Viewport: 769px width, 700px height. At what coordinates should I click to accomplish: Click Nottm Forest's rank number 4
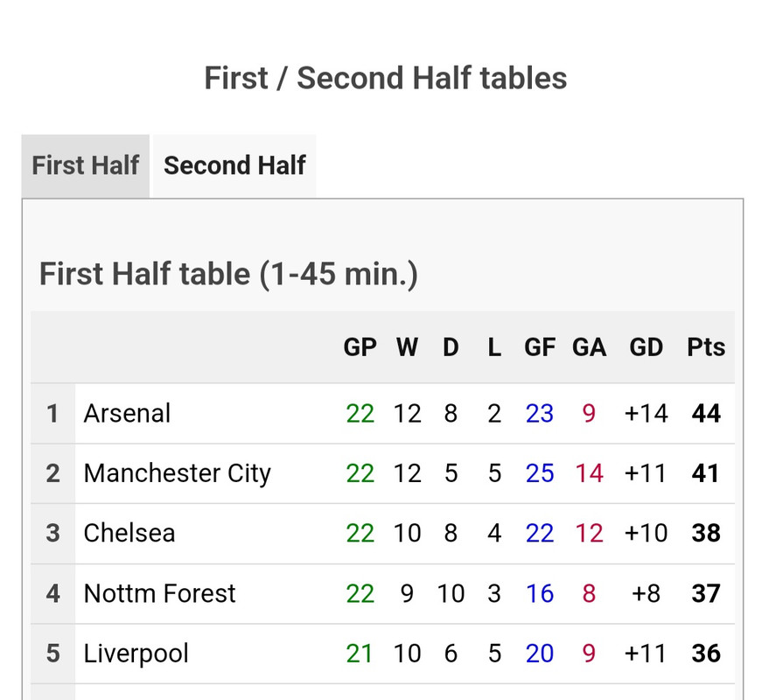pos(53,593)
